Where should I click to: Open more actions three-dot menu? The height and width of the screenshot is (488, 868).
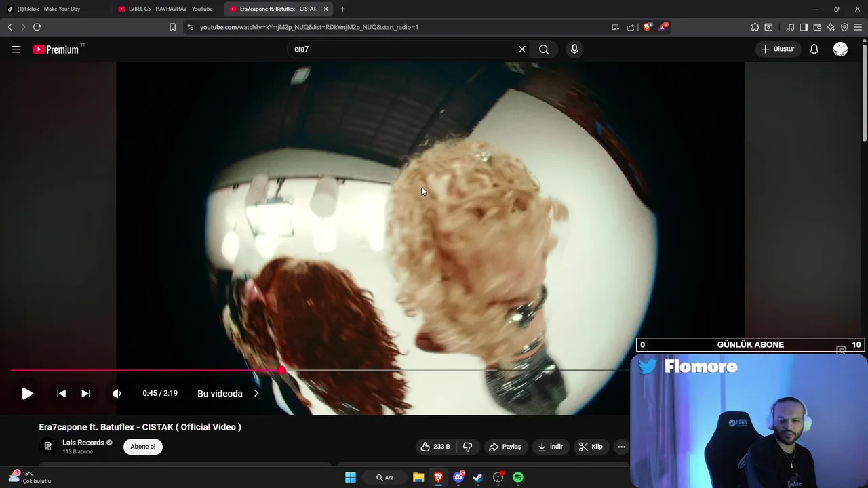[621, 447]
